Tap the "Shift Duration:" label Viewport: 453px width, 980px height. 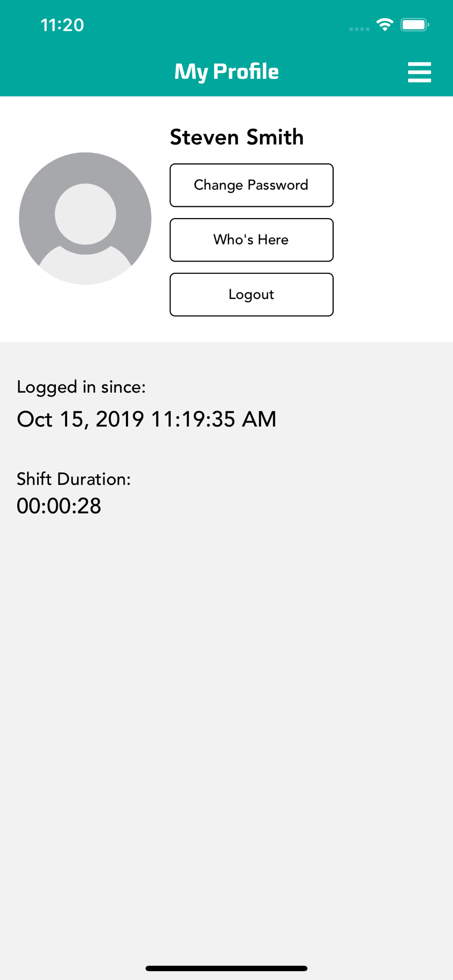point(74,479)
